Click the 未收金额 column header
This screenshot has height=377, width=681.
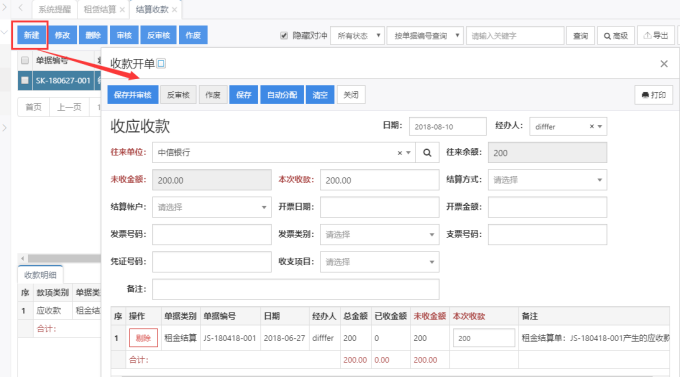point(430,316)
